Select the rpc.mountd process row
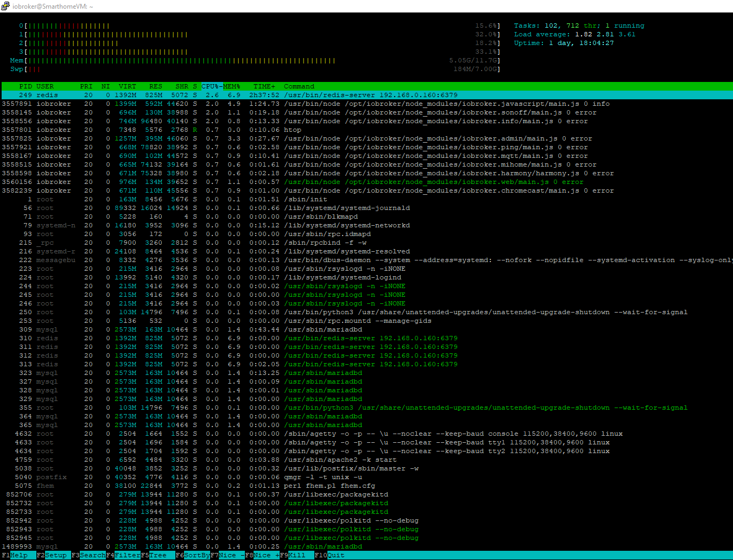Viewport: 733px width, 560px height. tap(366, 321)
